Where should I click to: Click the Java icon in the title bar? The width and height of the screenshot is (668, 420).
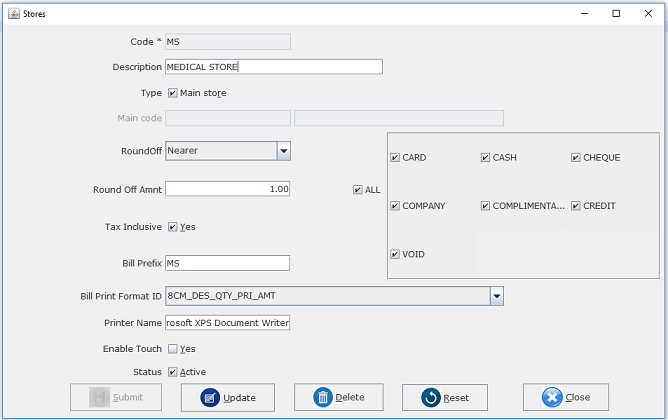[x=12, y=14]
